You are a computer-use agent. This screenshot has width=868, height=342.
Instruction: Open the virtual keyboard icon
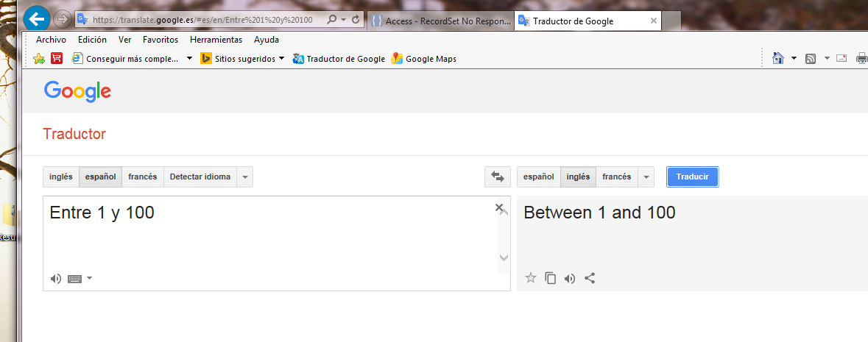coord(74,279)
